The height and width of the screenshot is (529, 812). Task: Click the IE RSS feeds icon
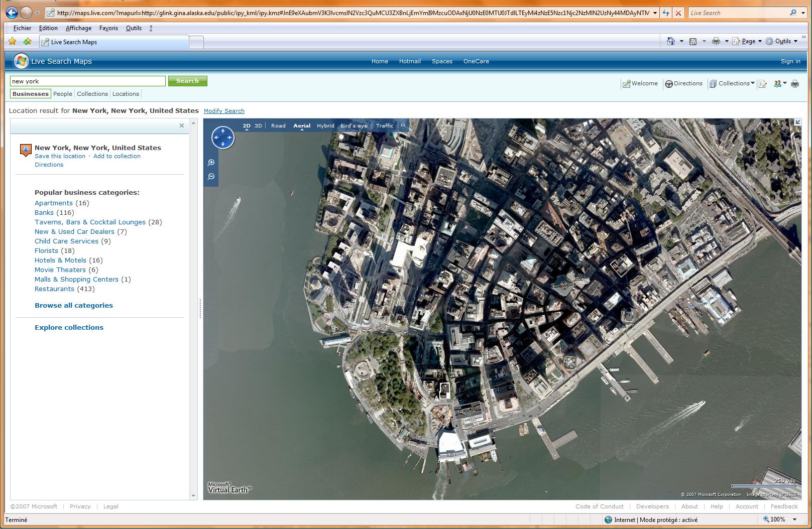[693, 41]
